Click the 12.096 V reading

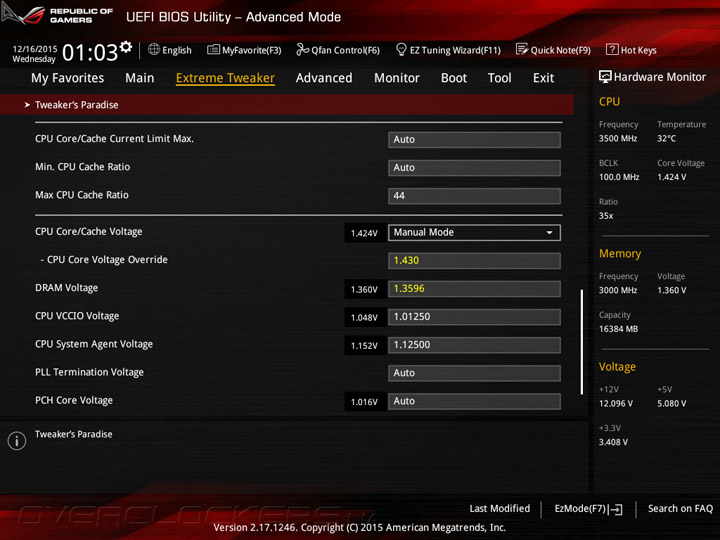pos(615,404)
